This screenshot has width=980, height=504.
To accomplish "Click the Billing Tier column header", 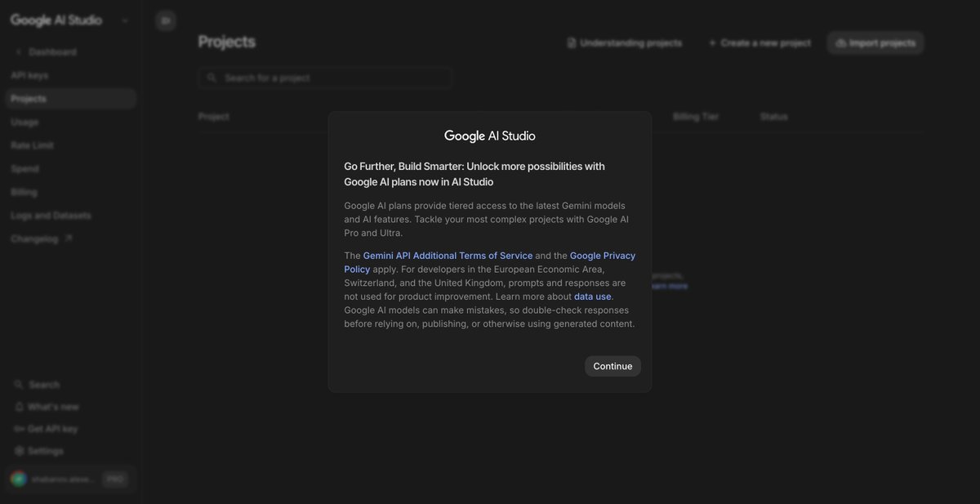I will click(696, 117).
